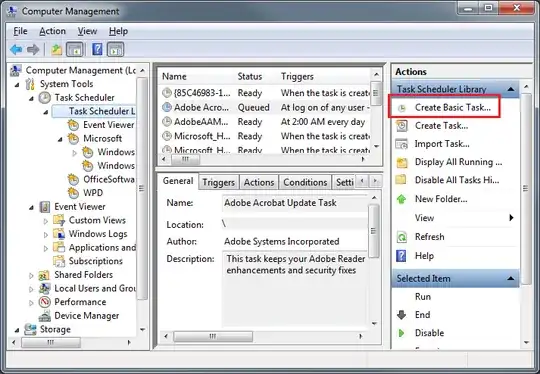Click the Refresh action text
540x374 pixels.
pyautogui.click(x=429, y=237)
